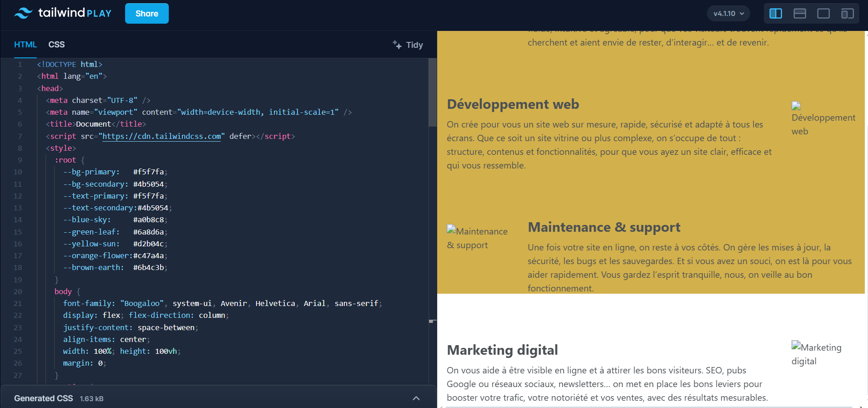The height and width of the screenshot is (408, 868).
Task: Click broken Marketing digital image icon
Action: coord(796,346)
